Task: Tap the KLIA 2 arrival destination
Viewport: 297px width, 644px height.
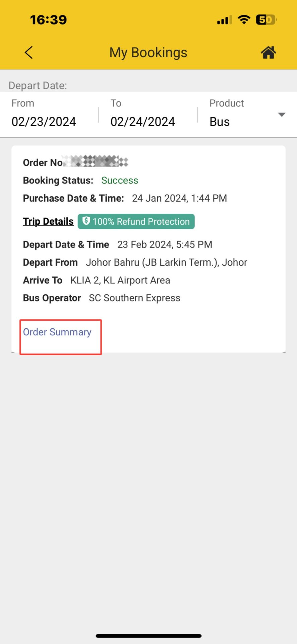Action: click(x=120, y=280)
